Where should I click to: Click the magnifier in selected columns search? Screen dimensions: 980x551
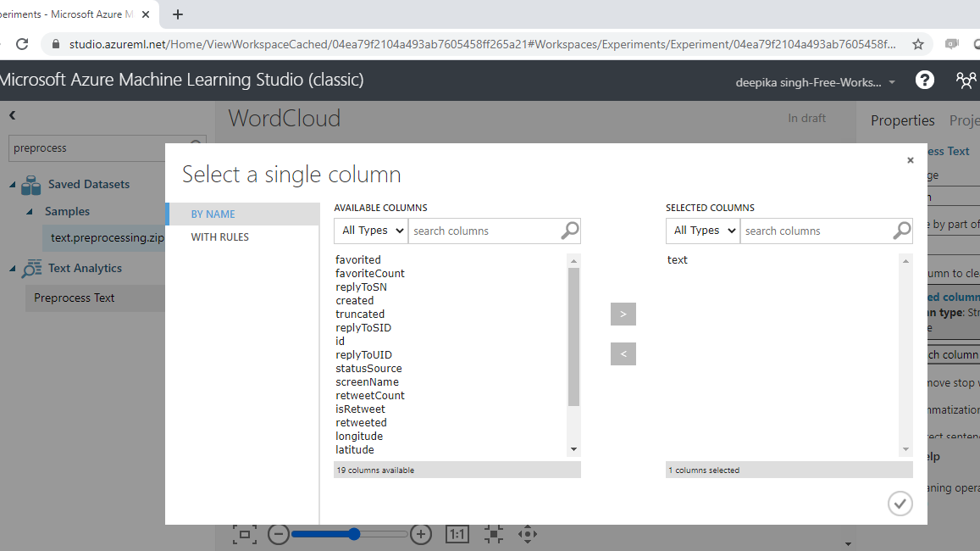click(x=901, y=231)
